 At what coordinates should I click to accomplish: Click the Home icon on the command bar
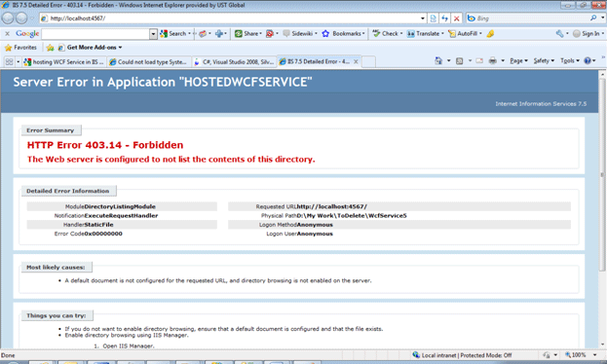point(438,60)
